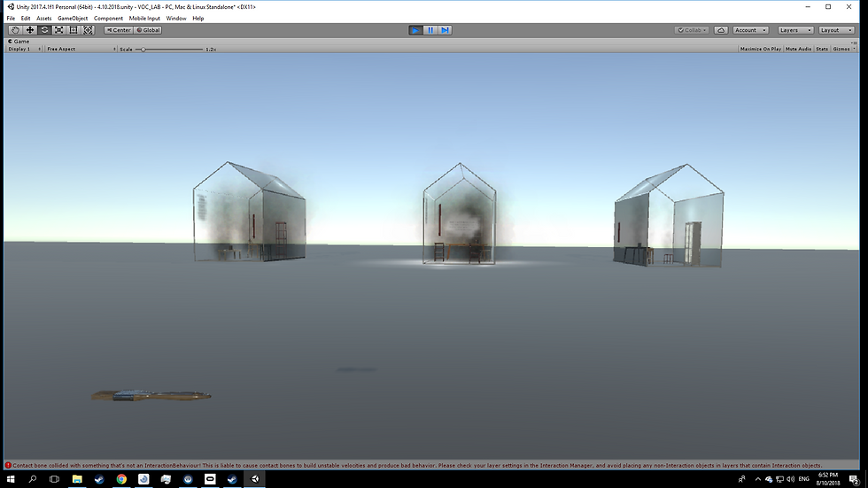Open the Mobile Input menu
The height and width of the screenshot is (488, 868).
pyautogui.click(x=144, y=19)
